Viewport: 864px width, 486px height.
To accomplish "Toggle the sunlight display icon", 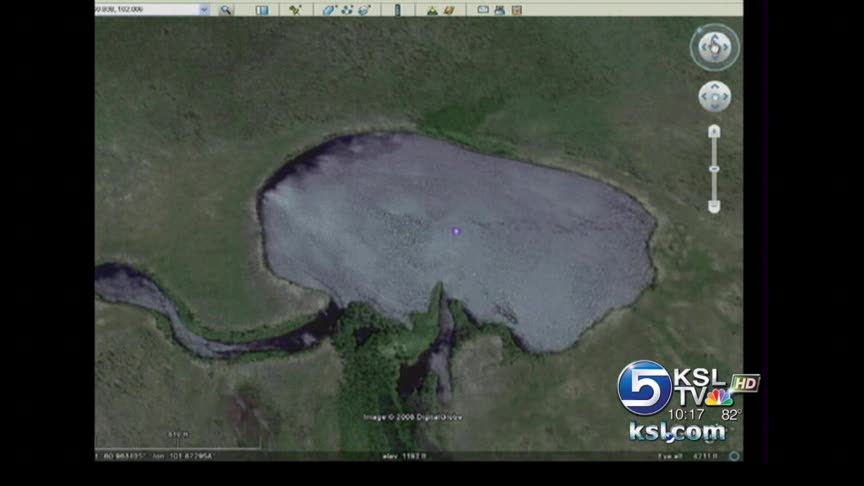I will 432,9.
